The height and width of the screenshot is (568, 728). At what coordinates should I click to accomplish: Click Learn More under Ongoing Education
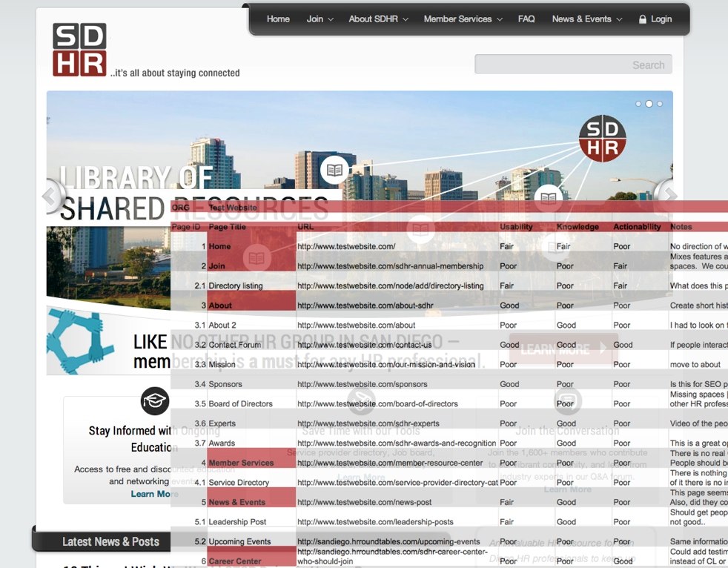154,494
